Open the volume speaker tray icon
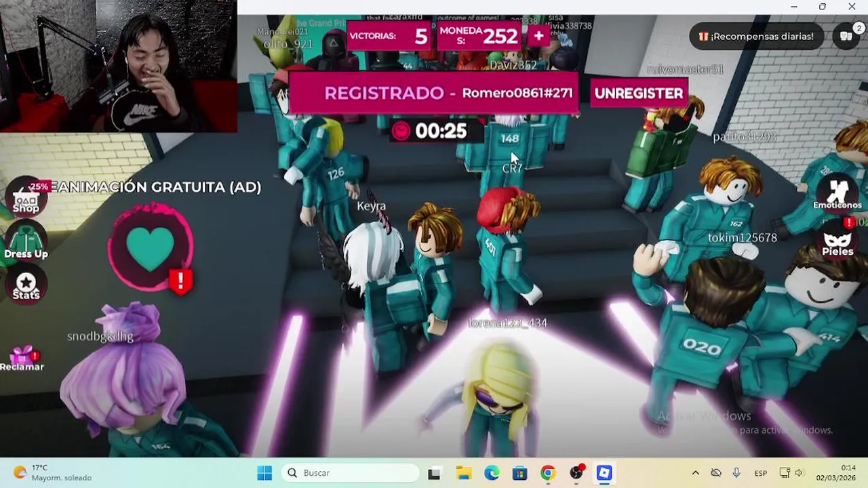Screen dimensions: 868x488 point(799,473)
